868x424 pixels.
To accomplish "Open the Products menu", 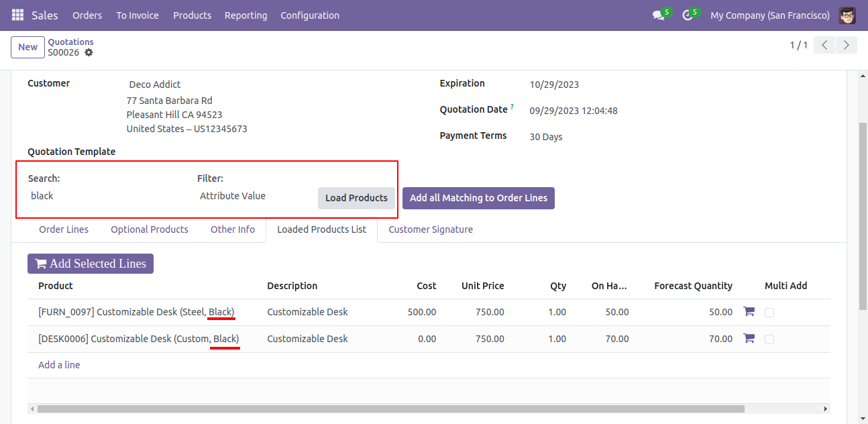I will (192, 15).
